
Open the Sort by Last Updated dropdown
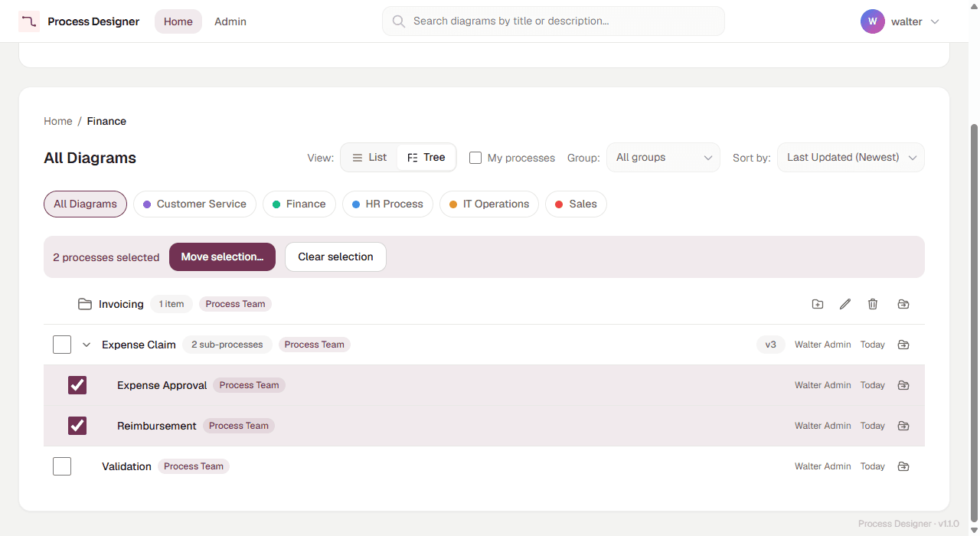point(851,158)
